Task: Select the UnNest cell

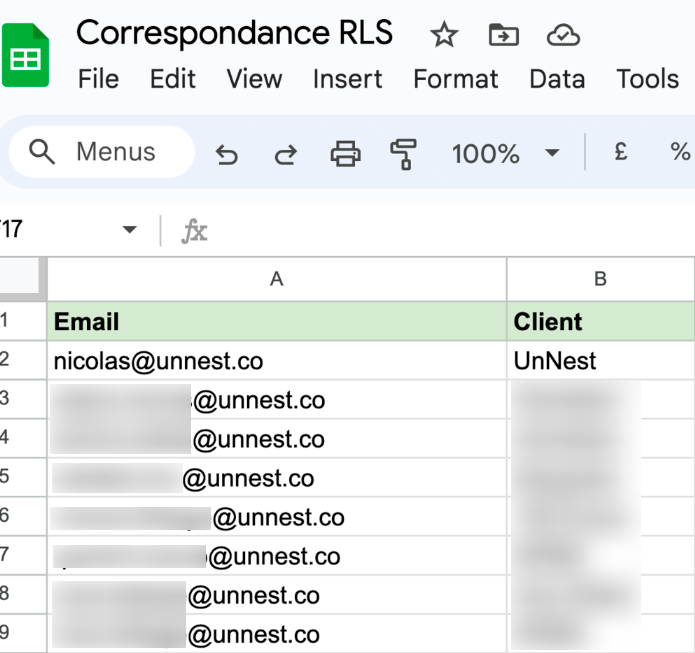Action: [601, 360]
